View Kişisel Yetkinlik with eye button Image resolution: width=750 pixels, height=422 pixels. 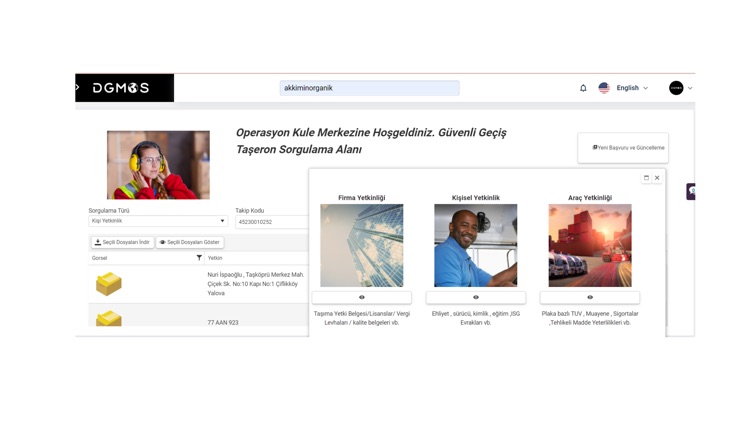point(475,297)
